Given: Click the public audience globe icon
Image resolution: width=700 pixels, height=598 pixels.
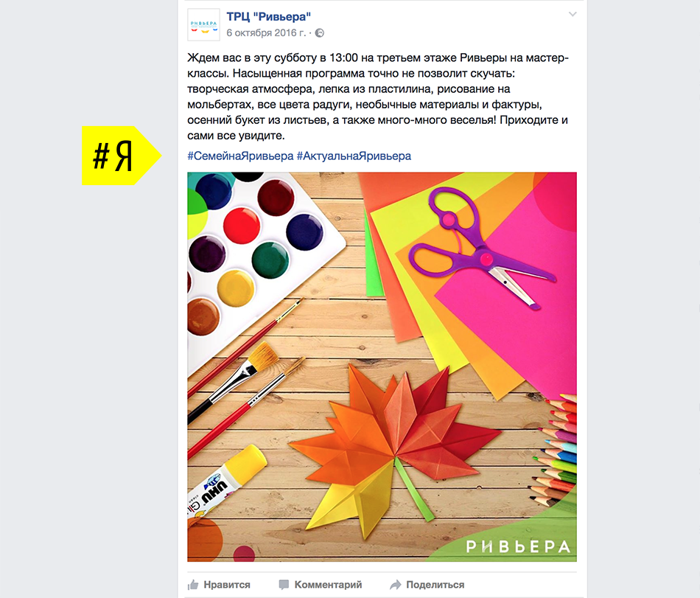Looking at the screenshot, I should coord(320,33).
